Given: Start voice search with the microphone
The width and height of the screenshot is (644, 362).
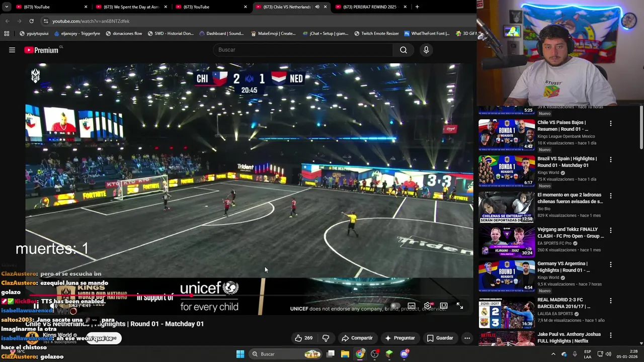Looking at the screenshot, I should click(x=426, y=50).
